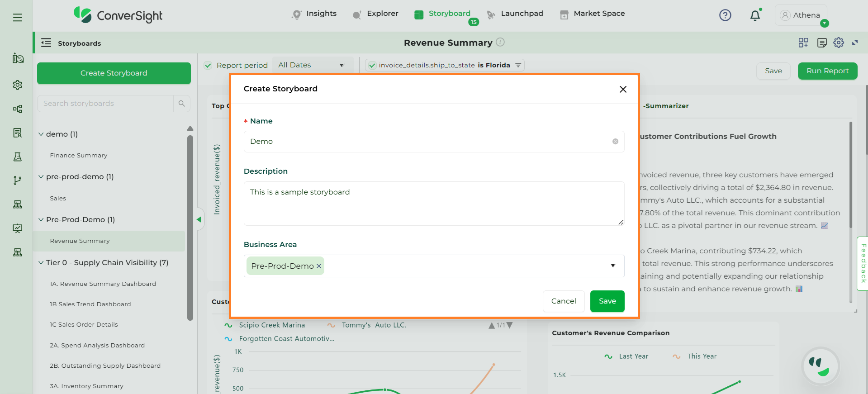Remove the Pre-Prod-Demo business area tag
Viewport: 868px width, 394px height.
click(319, 266)
